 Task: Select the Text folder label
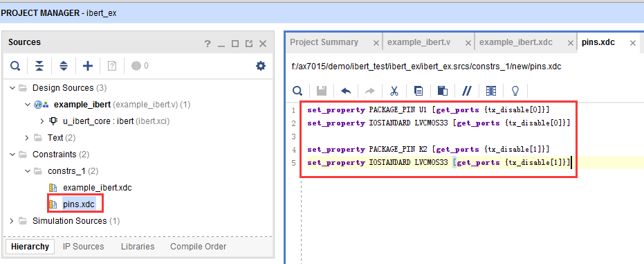pos(55,138)
